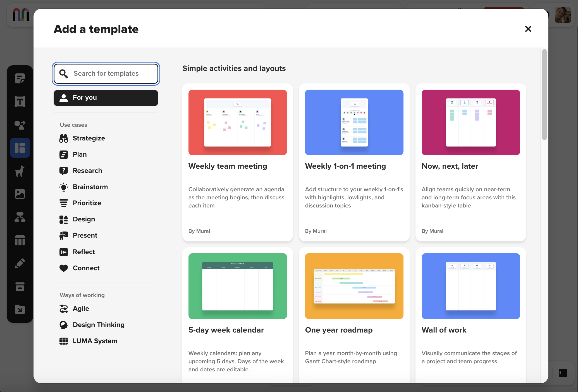The image size is (578, 392).
Task: Open the Strategize use case
Action: pos(89,138)
